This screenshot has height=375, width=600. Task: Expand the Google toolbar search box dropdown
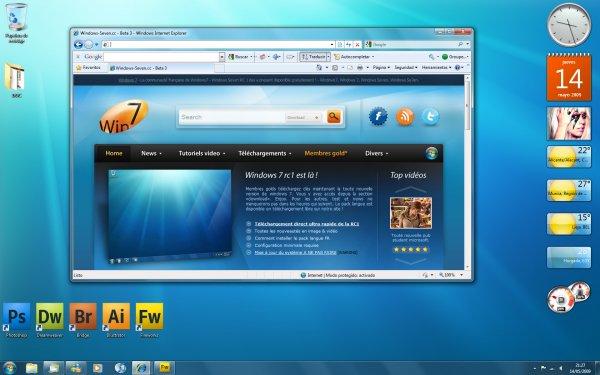pyautogui.click(x=222, y=57)
